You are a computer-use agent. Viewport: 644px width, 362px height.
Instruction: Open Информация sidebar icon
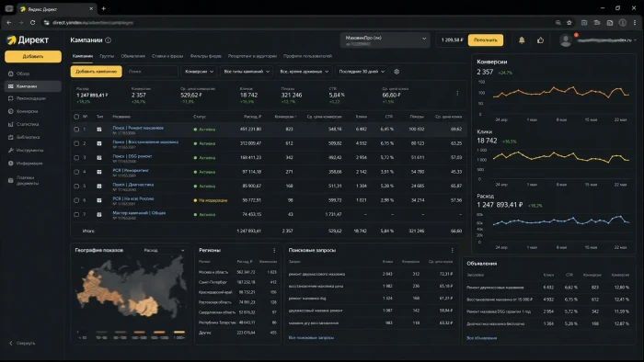(x=11, y=164)
